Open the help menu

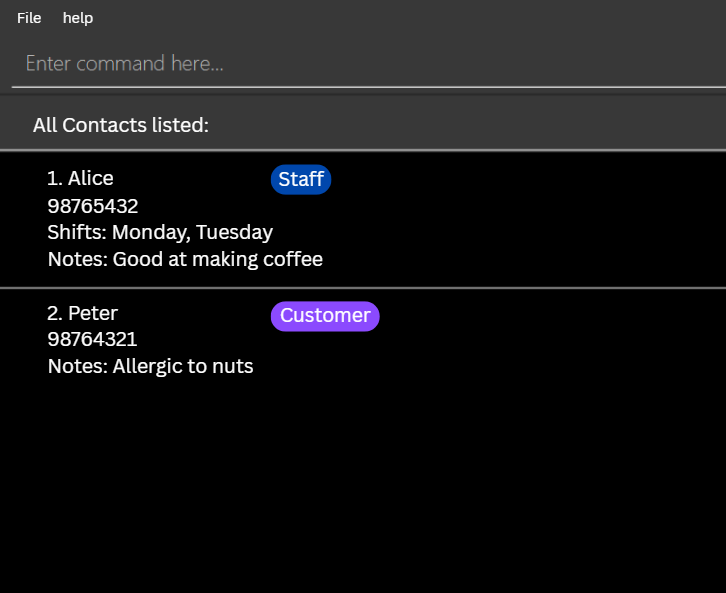pyautogui.click(x=77, y=18)
